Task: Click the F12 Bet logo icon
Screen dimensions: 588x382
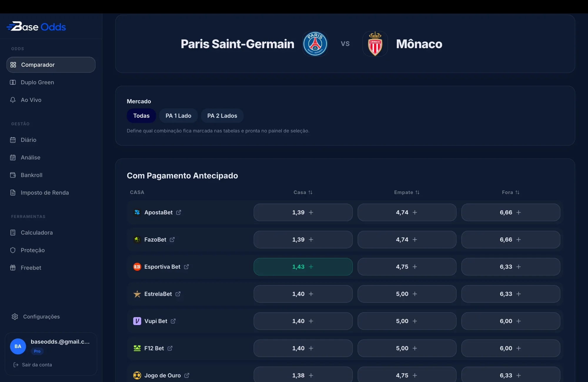Action: (137, 348)
